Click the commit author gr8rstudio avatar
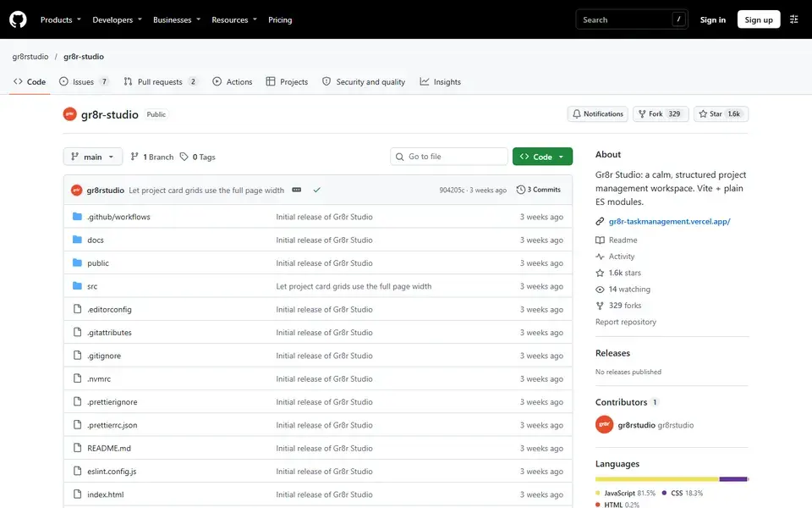This screenshot has width=812, height=508. click(x=77, y=190)
